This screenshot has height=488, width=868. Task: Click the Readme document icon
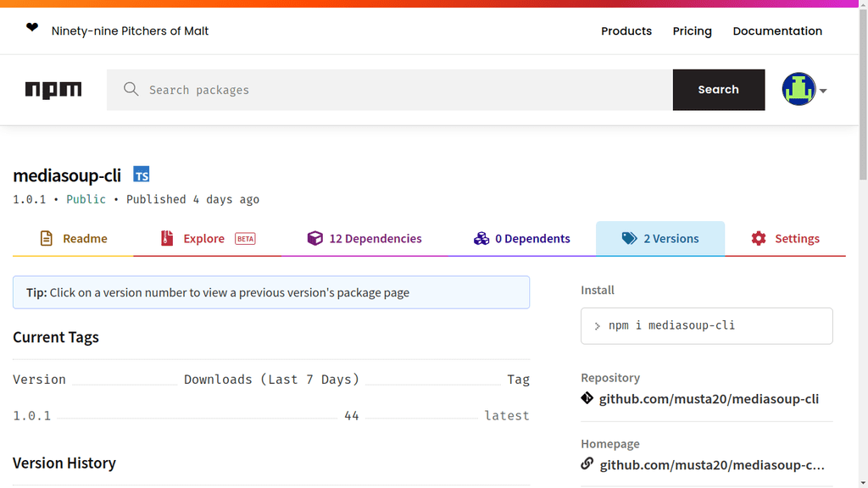(x=47, y=238)
